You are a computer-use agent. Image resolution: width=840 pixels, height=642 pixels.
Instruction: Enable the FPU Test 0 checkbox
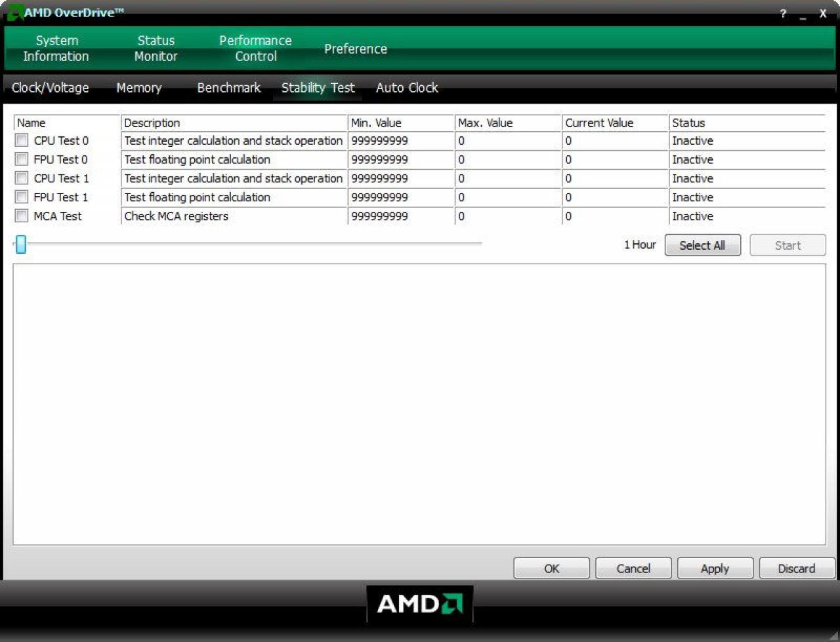pyautogui.click(x=22, y=159)
